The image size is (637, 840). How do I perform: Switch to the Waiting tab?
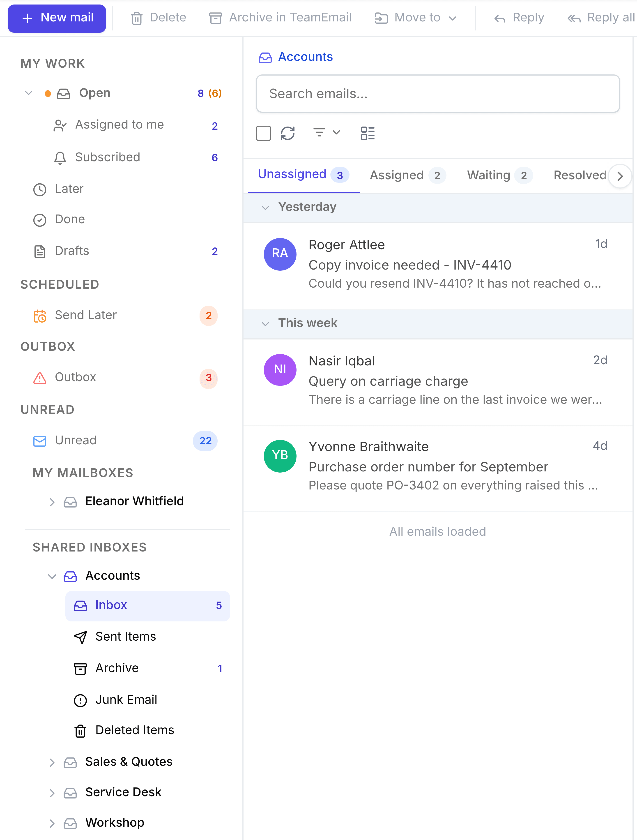coord(500,175)
